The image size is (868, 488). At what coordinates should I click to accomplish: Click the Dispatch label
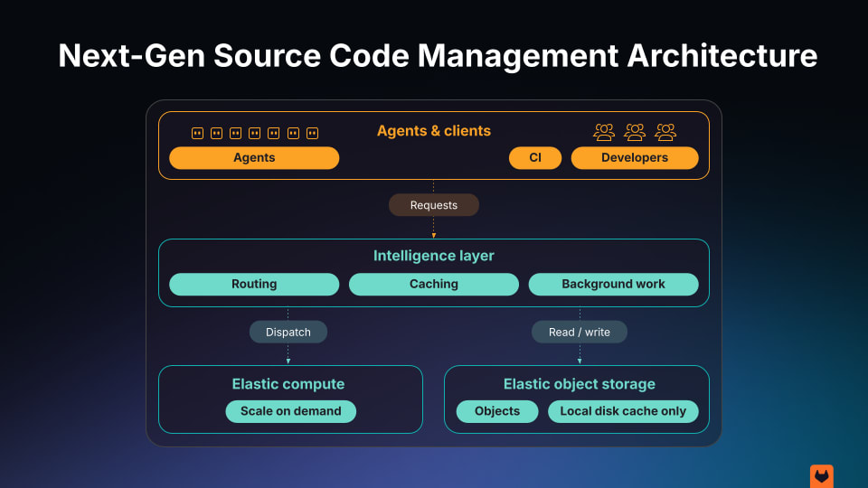point(288,332)
